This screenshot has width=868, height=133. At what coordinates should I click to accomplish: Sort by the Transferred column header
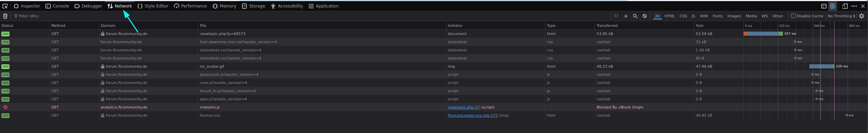tap(644, 26)
